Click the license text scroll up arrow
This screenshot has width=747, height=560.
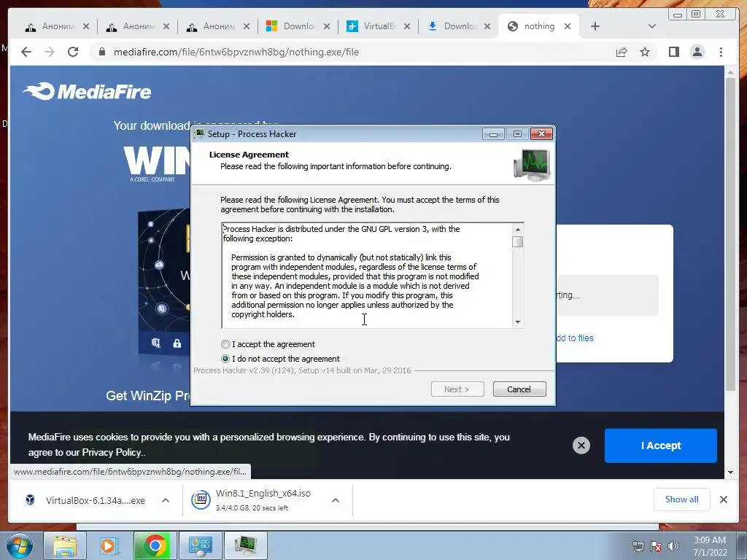[518, 230]
